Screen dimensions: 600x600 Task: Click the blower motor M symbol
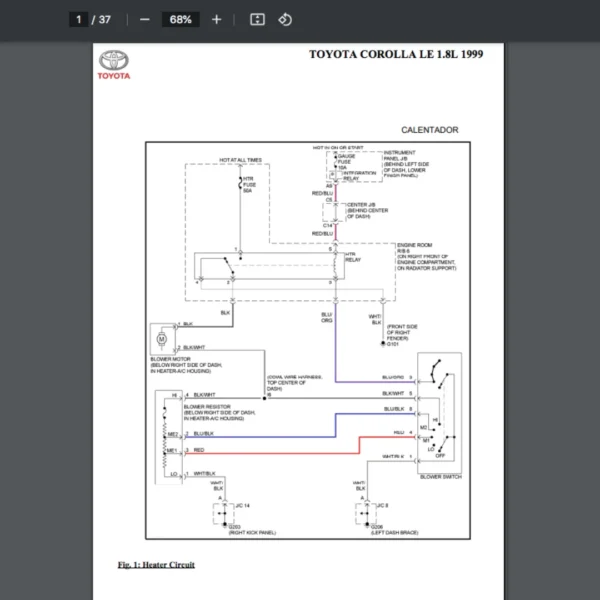pos(161,339)
